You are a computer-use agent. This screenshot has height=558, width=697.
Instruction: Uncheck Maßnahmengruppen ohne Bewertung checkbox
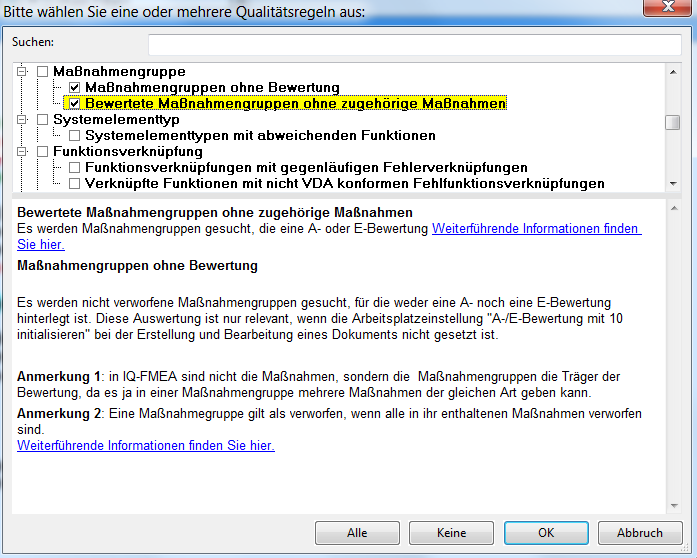click(74, 87)
